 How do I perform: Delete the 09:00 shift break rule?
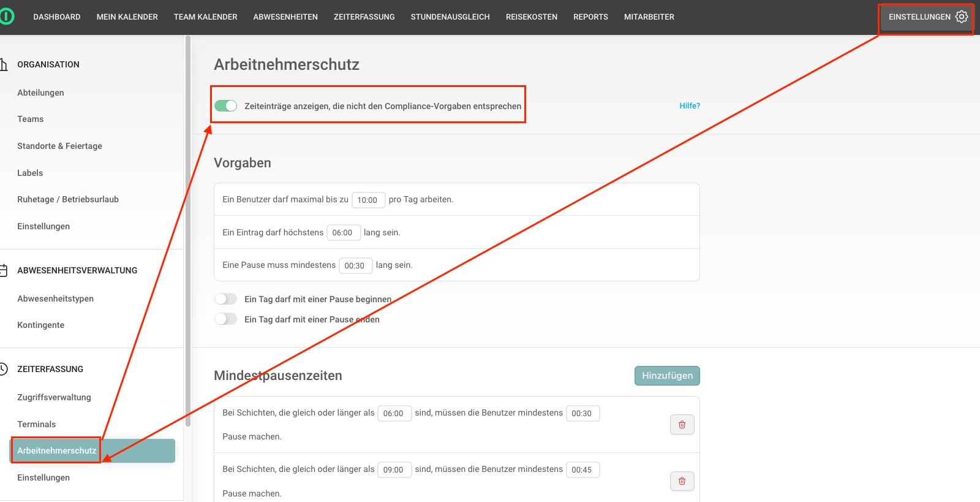(x=682, y=481)
